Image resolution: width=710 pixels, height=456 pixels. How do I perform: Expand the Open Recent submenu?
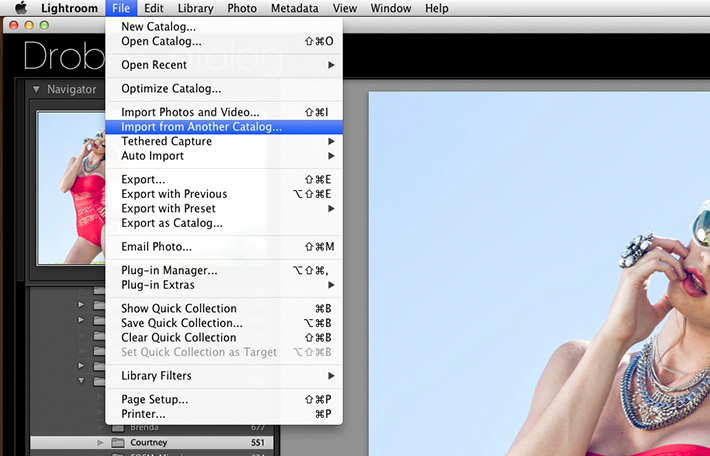[x=224, y=65]
